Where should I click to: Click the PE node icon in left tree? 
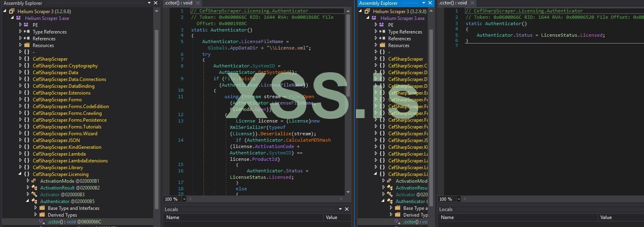(x=26, y=25)
